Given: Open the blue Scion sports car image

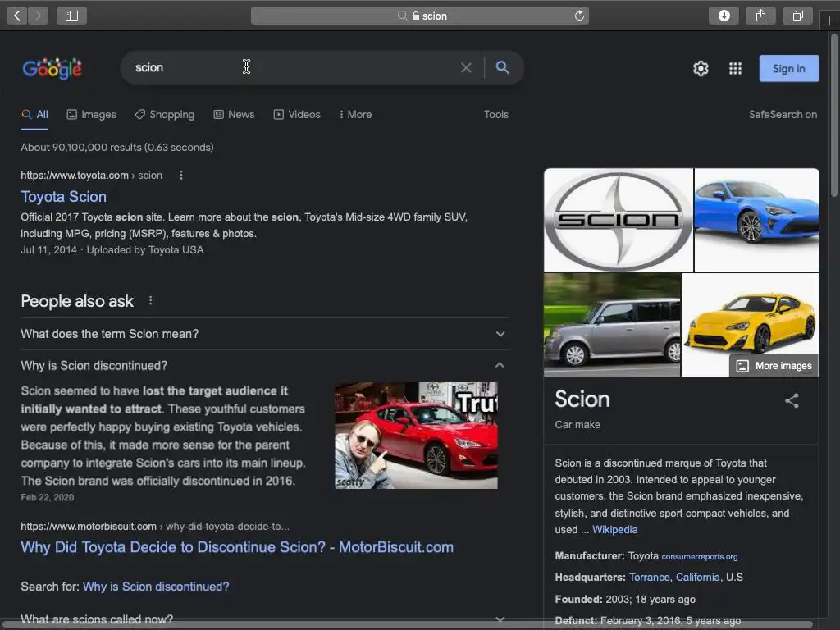Looking at the screenshot, I should pyautogui.click(x=756, y=220).
